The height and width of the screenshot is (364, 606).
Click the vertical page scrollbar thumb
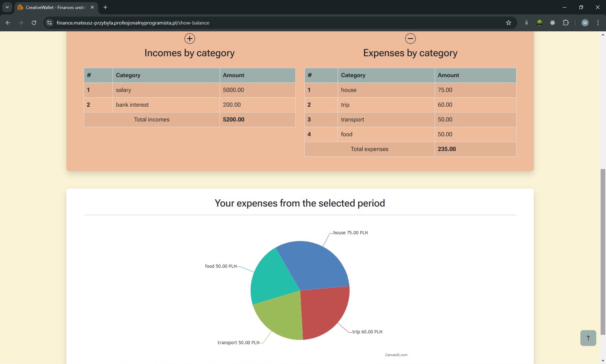(603, 252)
